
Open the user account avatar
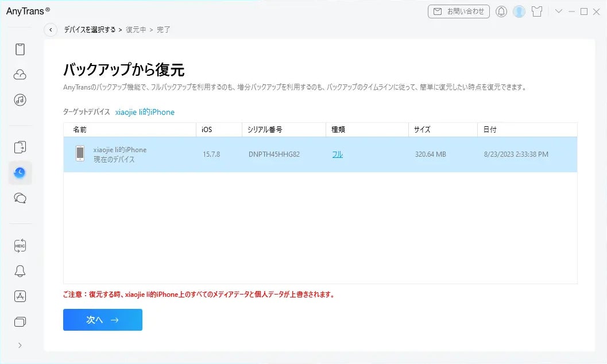[519, 11]
